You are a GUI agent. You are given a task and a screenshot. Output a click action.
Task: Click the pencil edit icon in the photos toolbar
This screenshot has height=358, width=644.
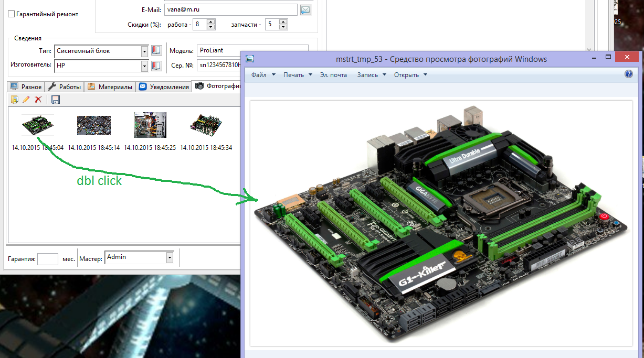coord(26,100)
